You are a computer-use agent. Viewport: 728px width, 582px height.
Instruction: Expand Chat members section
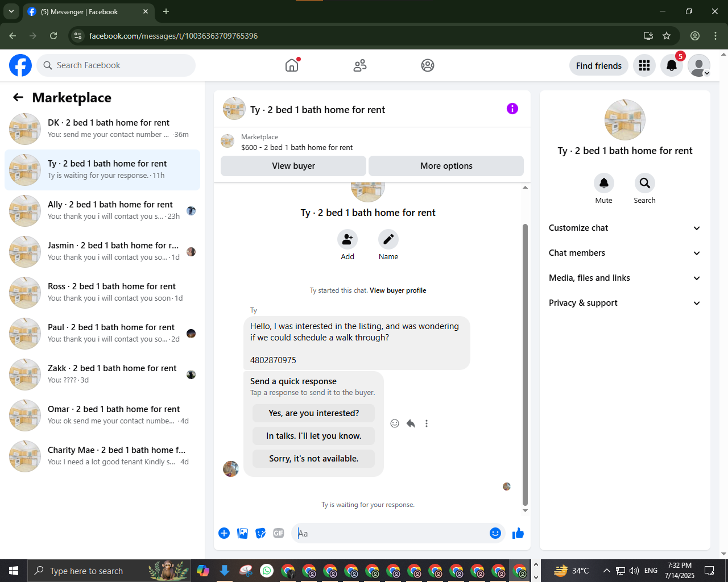pyautogui.click(x=625, y=253)
